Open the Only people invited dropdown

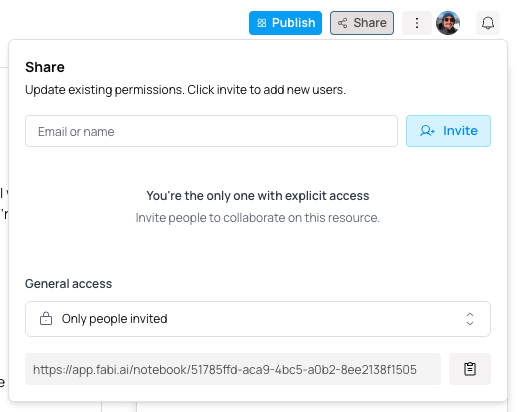pyautogui.click(x=258, y=319)
